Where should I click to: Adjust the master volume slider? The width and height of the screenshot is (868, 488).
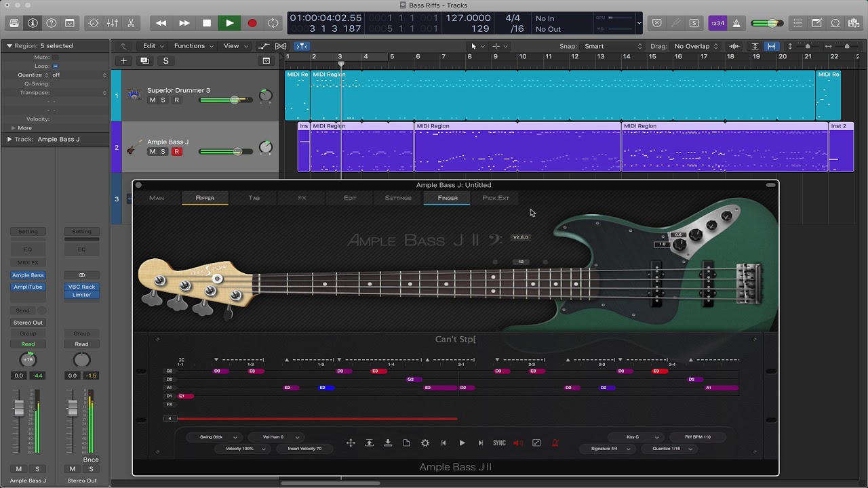766,23
